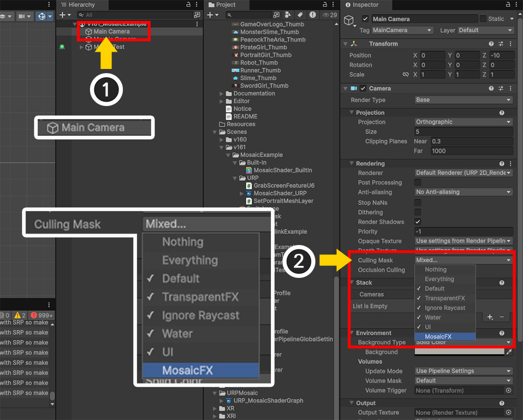Open the Hierarchy search window icon beside the search field

pyautogui.click(x=197, y=15)
